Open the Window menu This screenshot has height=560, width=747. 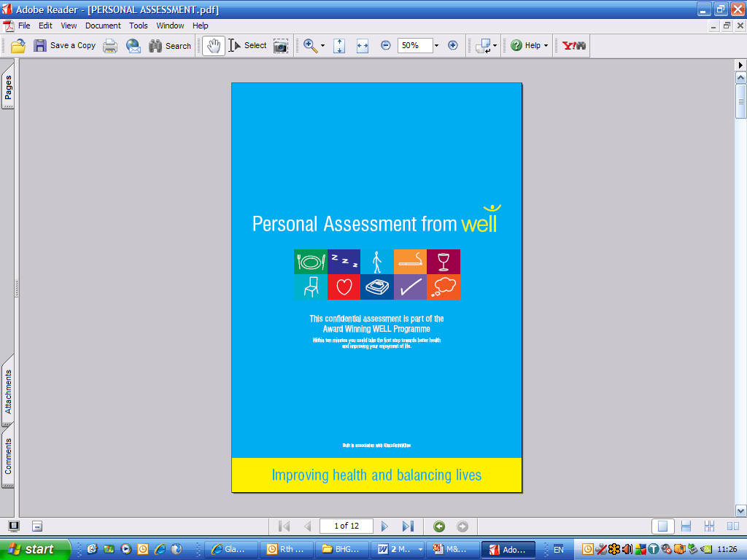tap(170, 26)
